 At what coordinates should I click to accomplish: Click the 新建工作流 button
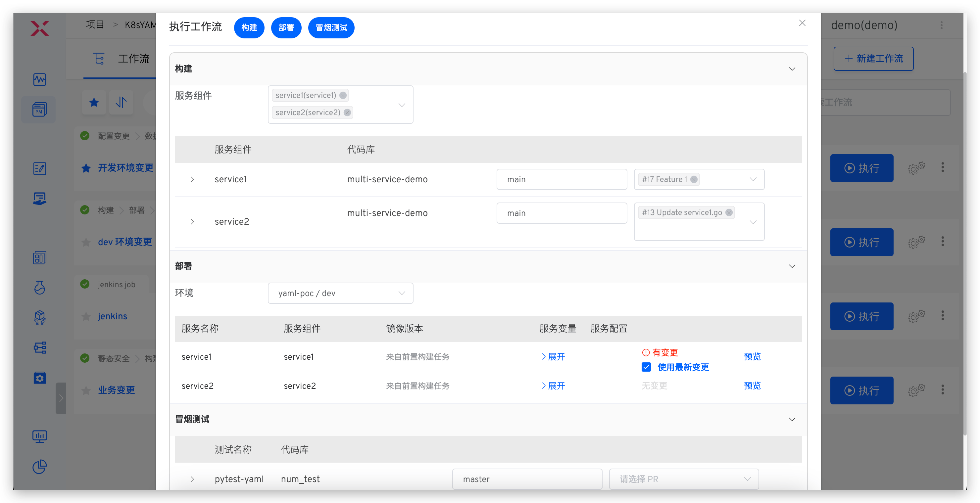(x=873, y=59)
